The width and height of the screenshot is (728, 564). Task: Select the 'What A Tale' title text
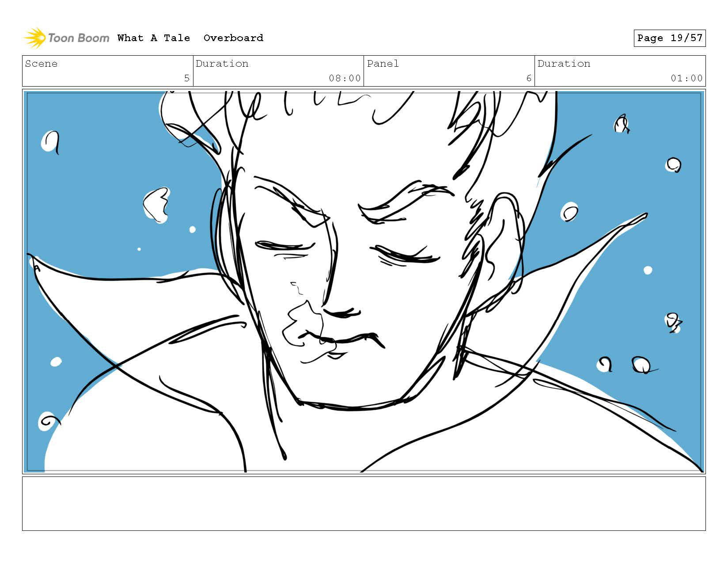click(154, 38)
